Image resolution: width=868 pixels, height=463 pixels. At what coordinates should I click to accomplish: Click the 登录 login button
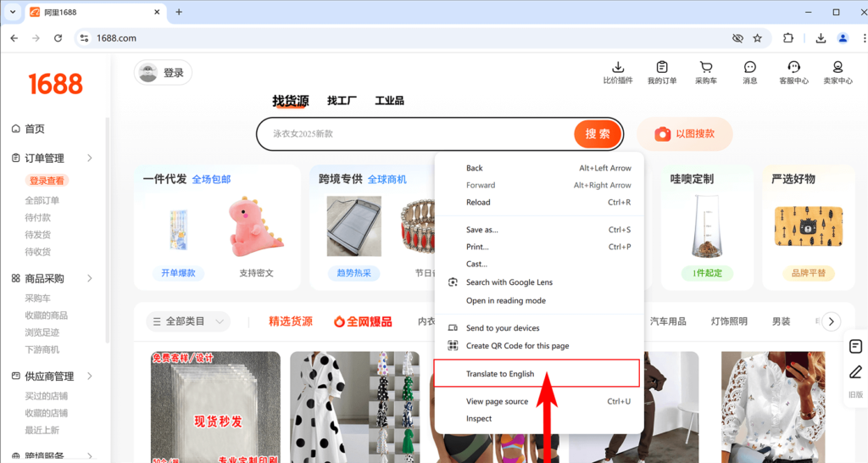164,73
